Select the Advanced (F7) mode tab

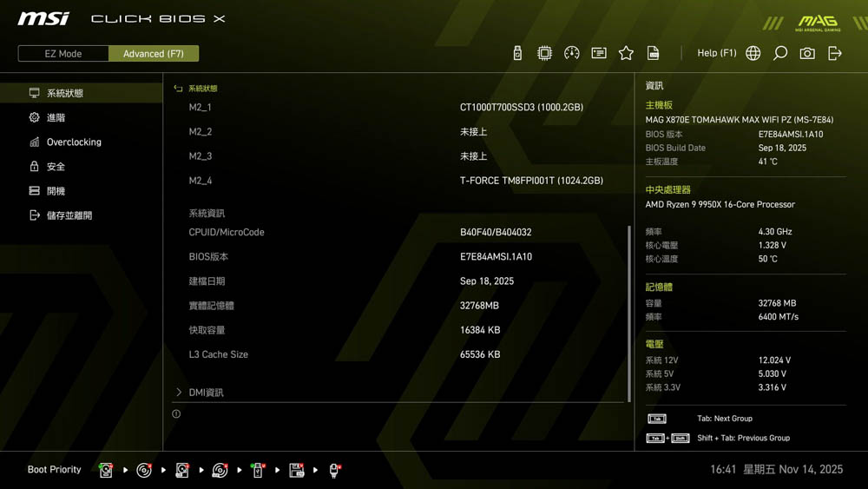click(x=154, y=54)
